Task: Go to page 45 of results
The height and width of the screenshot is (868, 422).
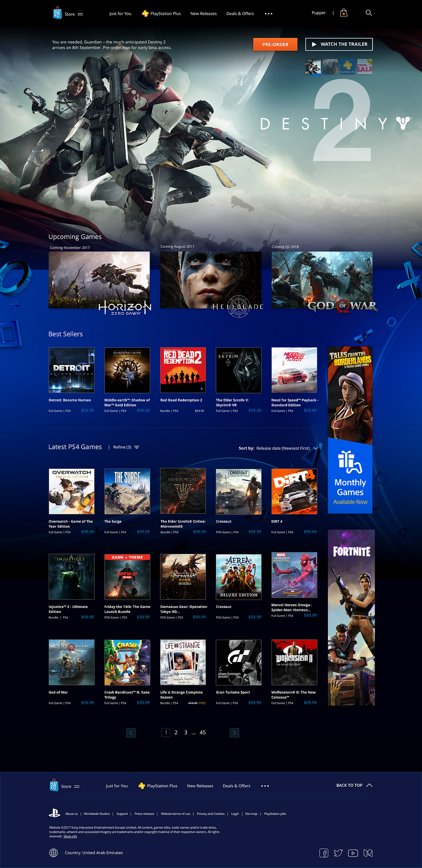Action: coord(203,732)
